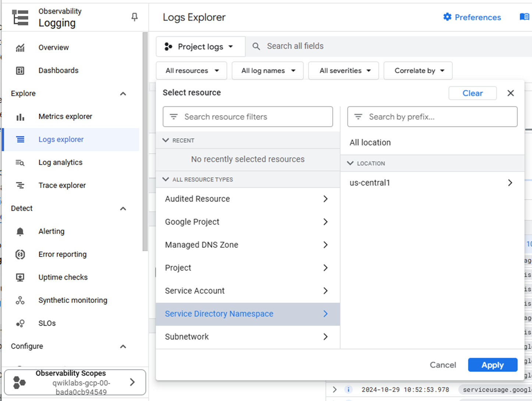
Task: Open the All severities dropdown
Action: pos(344,71)
